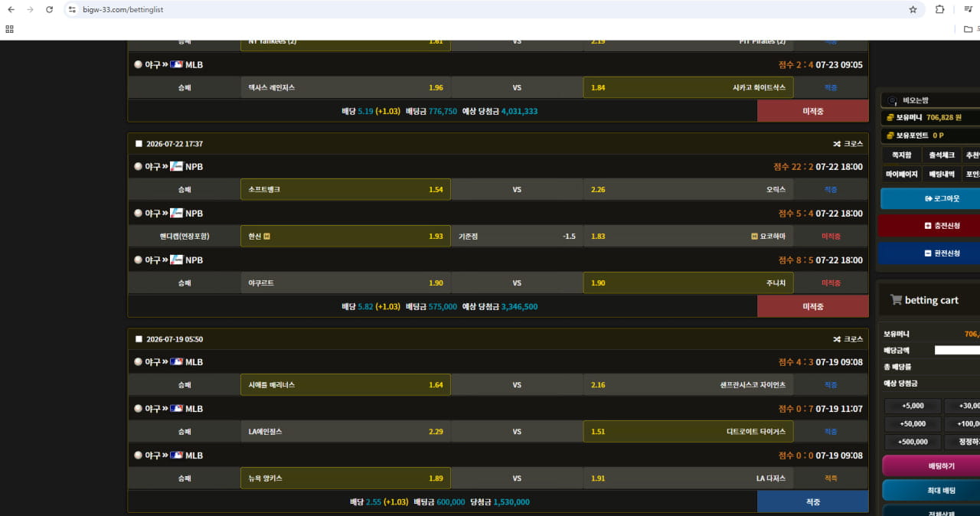Click the 보유포인트 coin icon

[x=890, y=136]
